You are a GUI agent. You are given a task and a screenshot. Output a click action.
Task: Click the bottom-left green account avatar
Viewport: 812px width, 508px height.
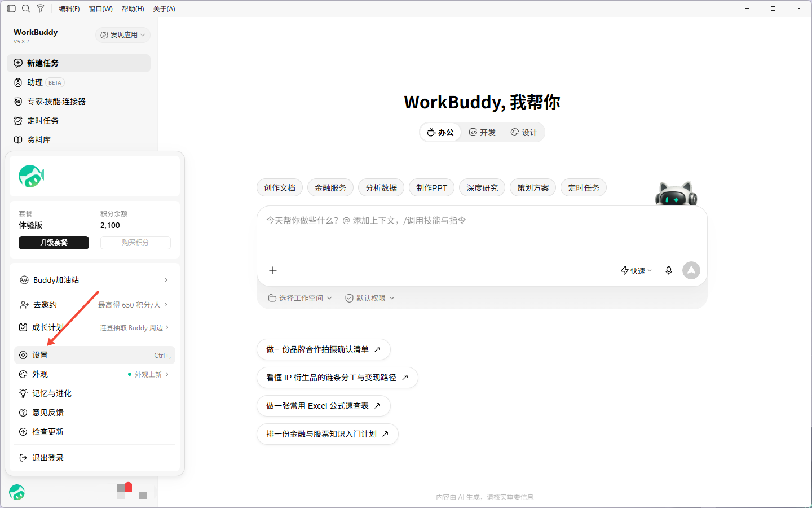pyautogui.click(x=17, y=492)
